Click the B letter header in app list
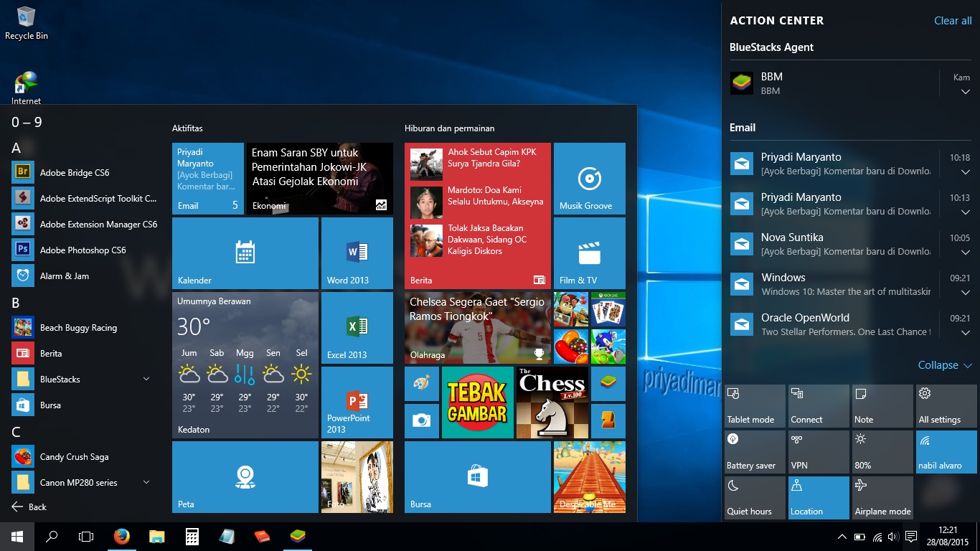Screen dimensions: 980x551 (x=16, y=303)
